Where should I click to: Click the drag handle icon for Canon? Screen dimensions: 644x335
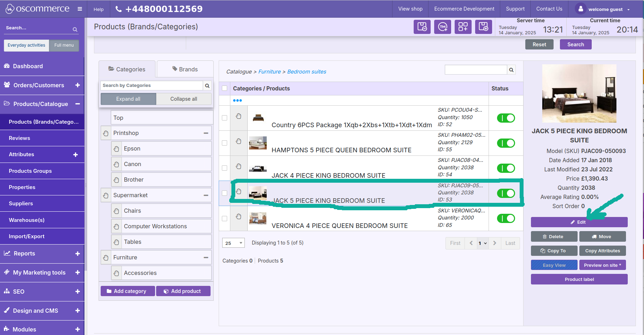point(116,164)
